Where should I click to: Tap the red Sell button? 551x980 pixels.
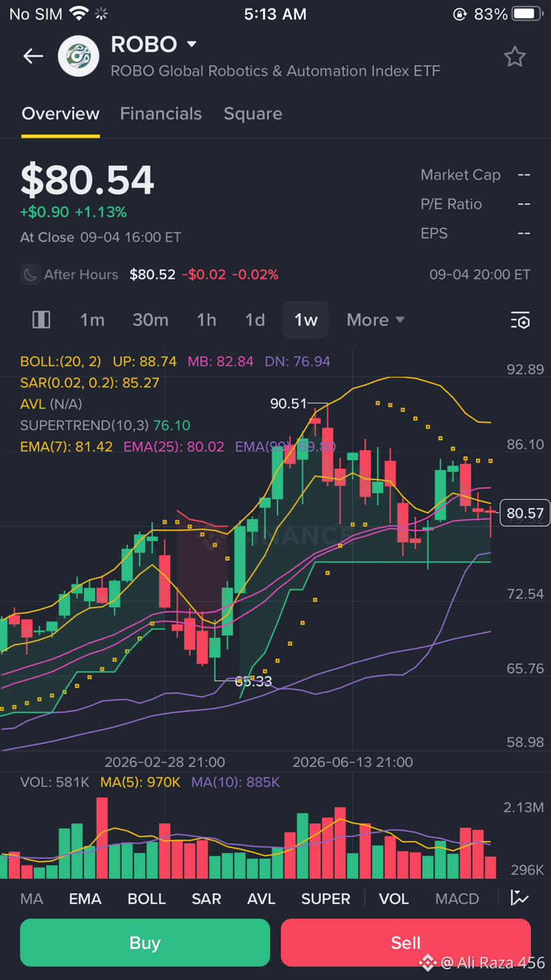(x=406, y=943)
